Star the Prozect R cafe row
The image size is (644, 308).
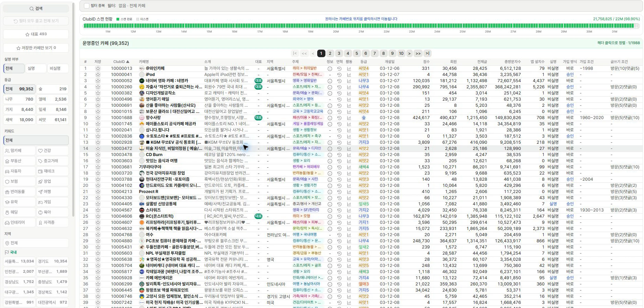[98, 192]
